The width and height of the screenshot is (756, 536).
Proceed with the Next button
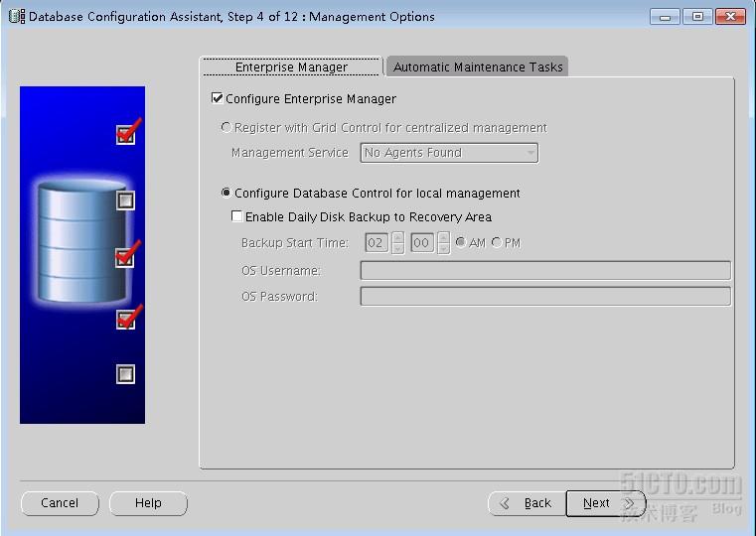606,503
